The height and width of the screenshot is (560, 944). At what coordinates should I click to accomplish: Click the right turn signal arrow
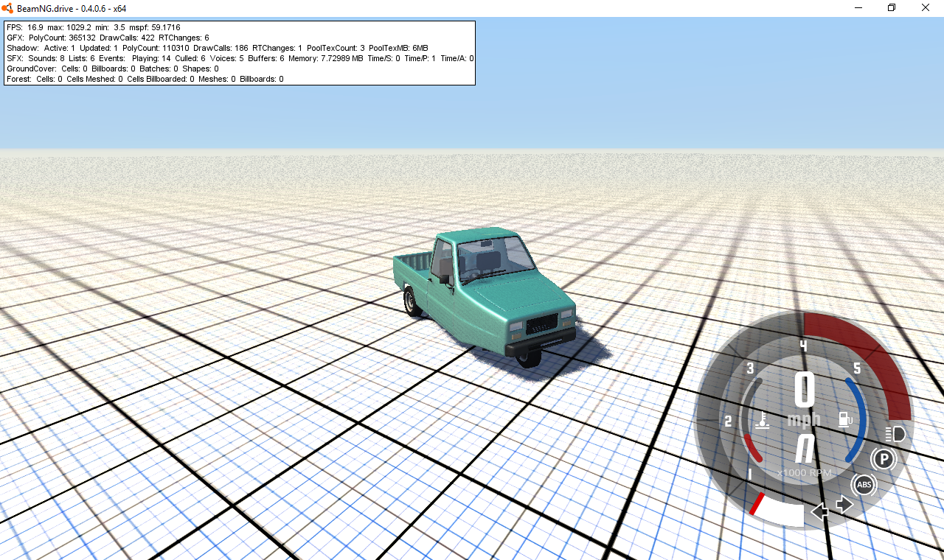click(844, 505)
